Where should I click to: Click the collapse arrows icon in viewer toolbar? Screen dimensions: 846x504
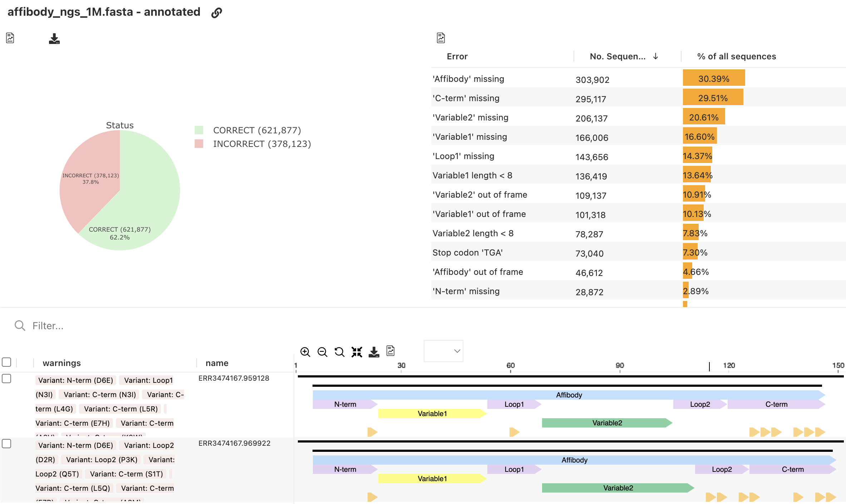[356, 352]
